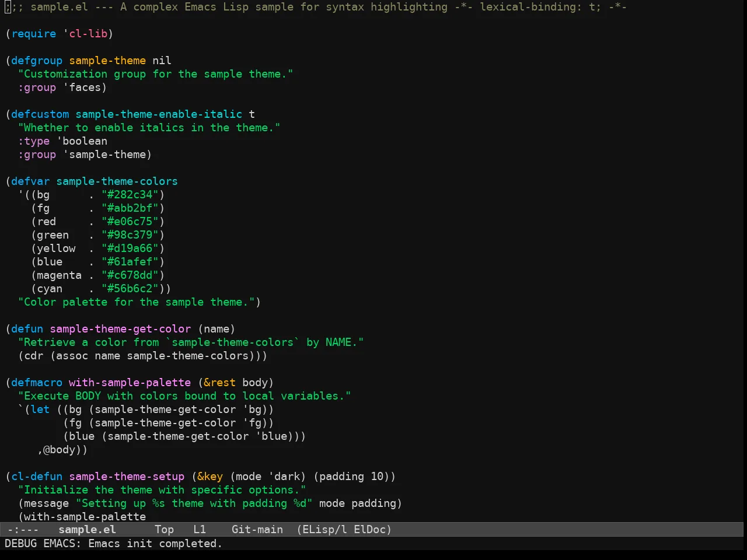Click the 'defmacro' keyword

coord(37,383)
